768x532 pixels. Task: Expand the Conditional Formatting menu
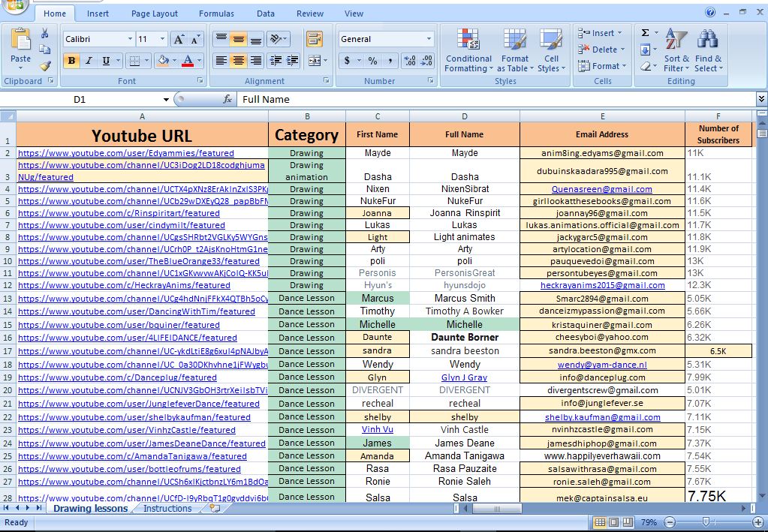point(468,51)
